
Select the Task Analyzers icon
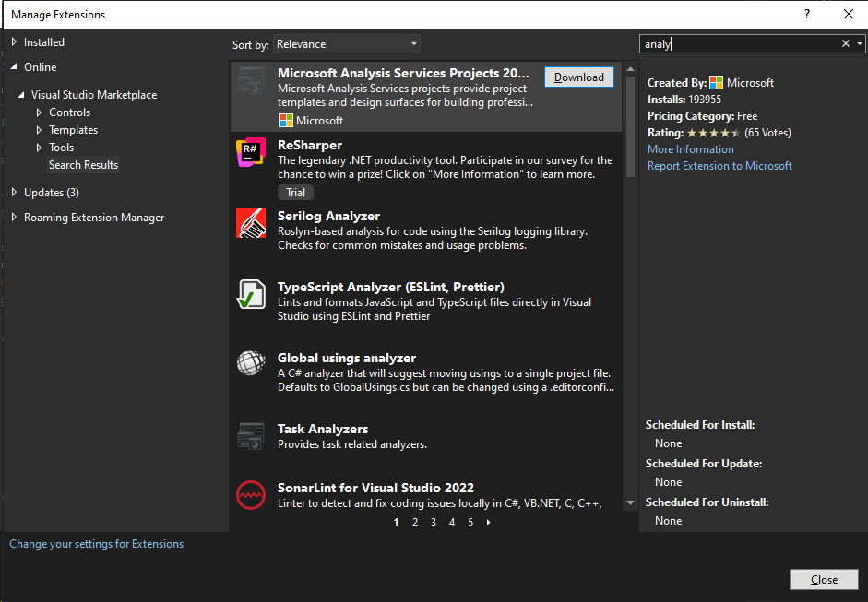[251, 435]
